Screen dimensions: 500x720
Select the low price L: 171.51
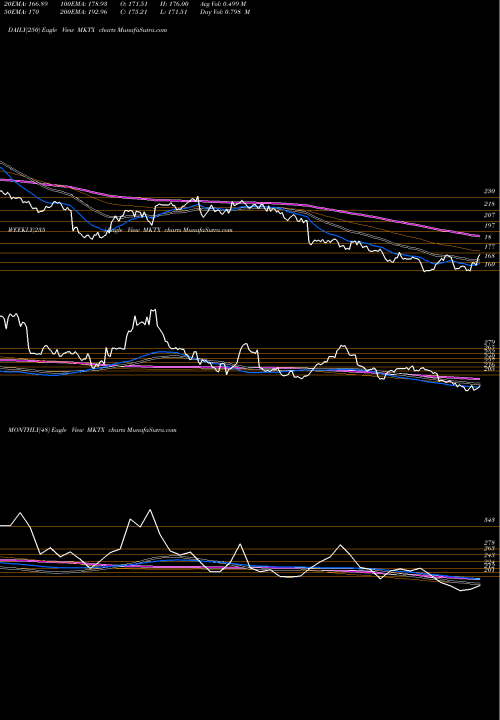tap(172, 12)
